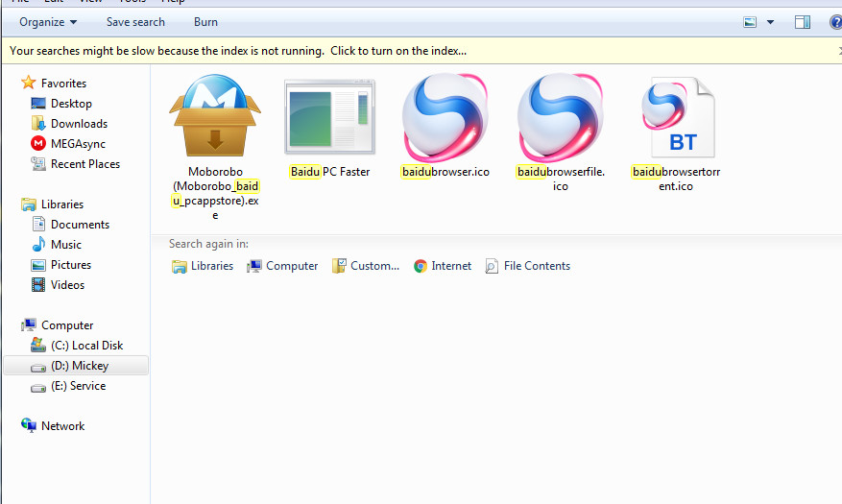The height and width of the screenshot is (504, 842).
Task: Click the Network icon in the sidebar
Action: tap(29, 425)
